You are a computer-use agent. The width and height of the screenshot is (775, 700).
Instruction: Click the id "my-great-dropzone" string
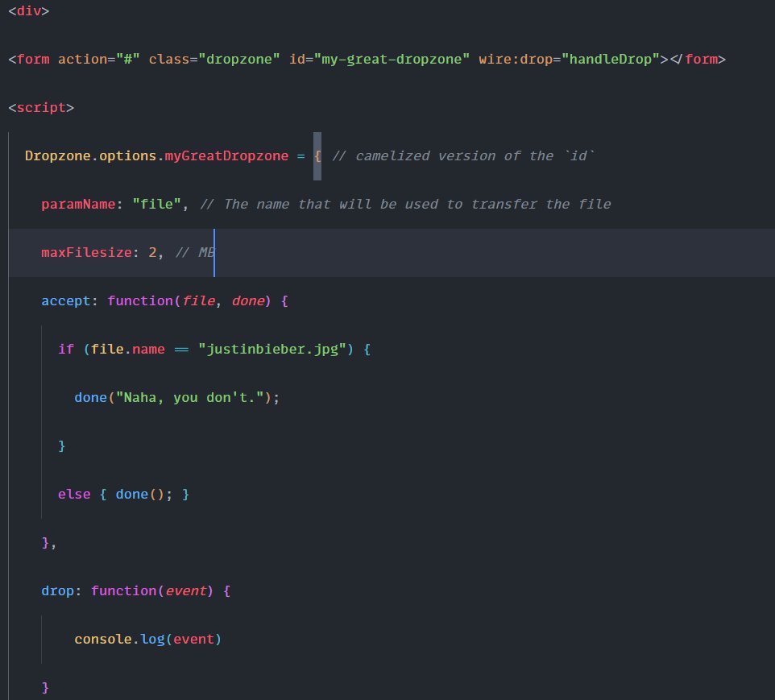pyautogui.click(x=392, y=60)
